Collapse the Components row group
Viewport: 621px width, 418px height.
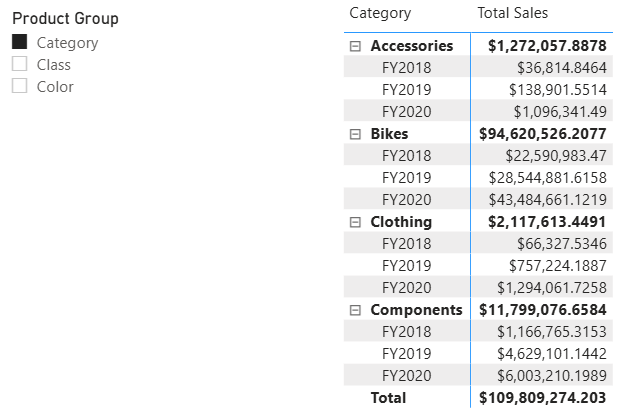[x=355, y=310]
